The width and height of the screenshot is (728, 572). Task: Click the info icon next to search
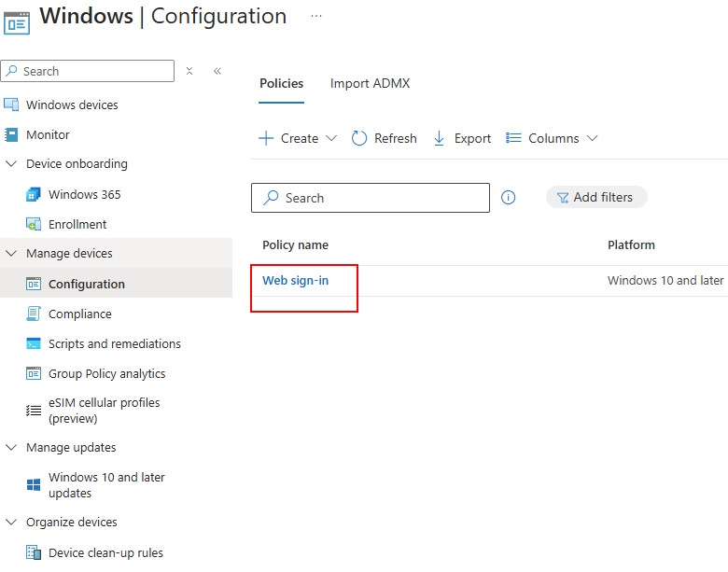(509, 198)
